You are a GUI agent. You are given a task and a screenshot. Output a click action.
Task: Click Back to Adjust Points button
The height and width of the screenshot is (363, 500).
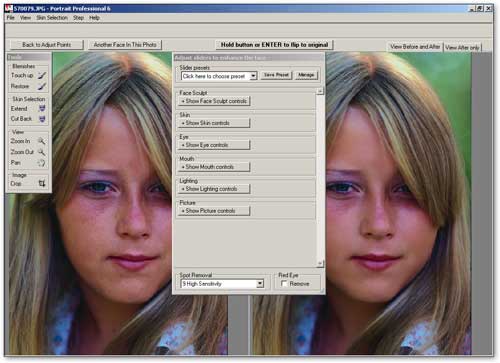pos(47,45)
